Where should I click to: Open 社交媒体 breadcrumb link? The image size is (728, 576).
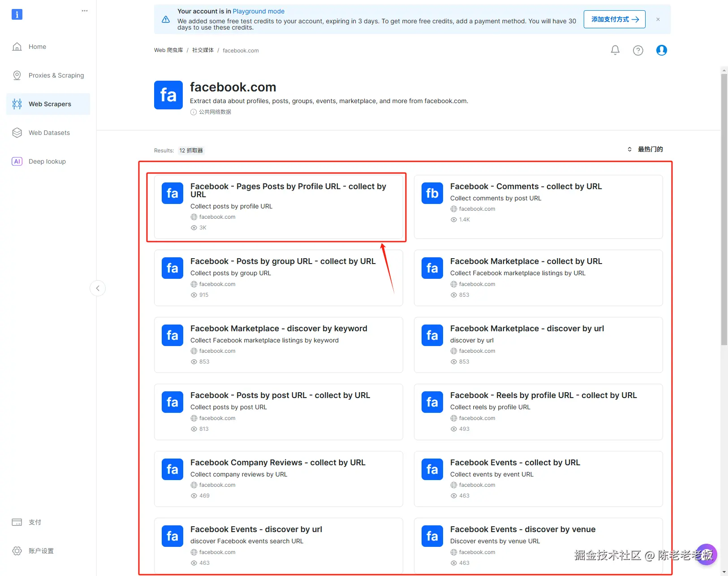coord(203,50)
